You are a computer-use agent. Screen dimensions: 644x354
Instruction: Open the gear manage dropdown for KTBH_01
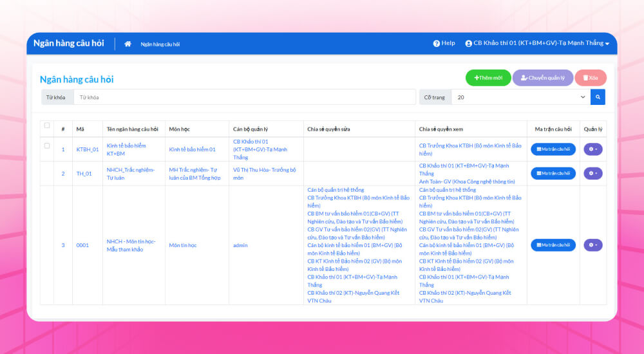(592, 149)
